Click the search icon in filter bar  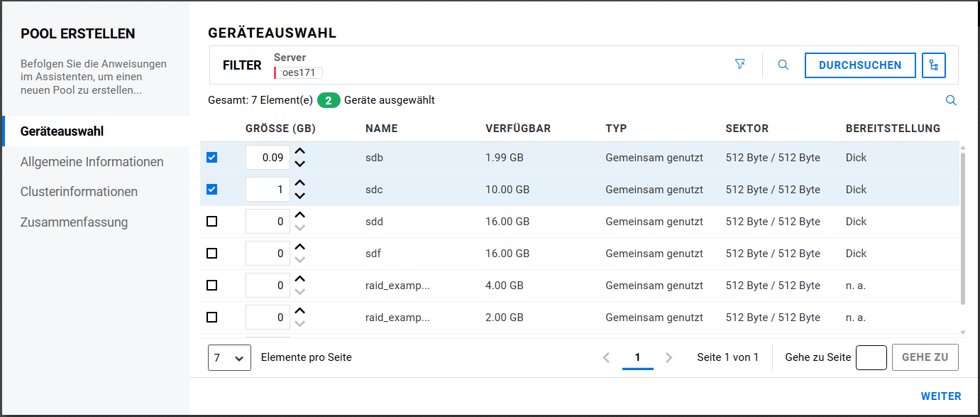click(783, 65)
